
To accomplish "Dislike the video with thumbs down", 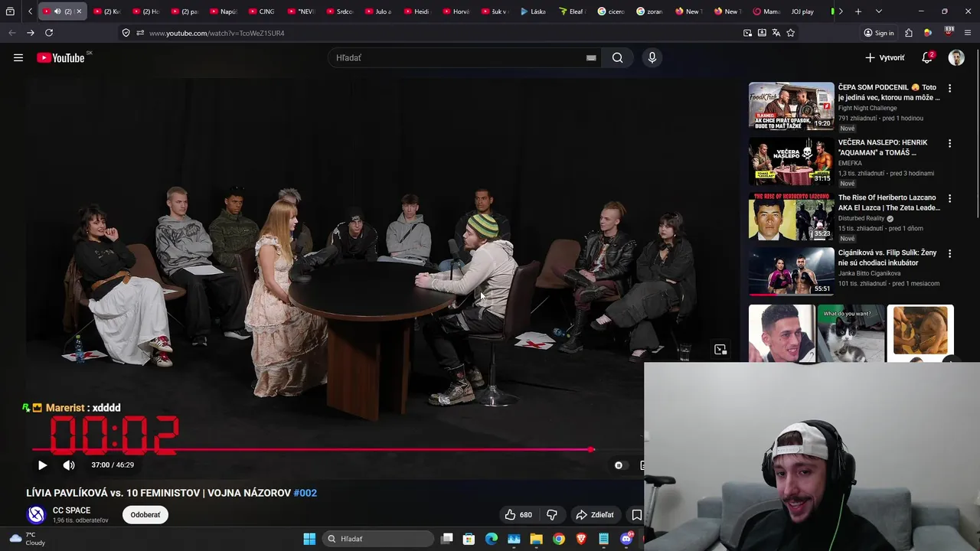I will coord(551,514).
